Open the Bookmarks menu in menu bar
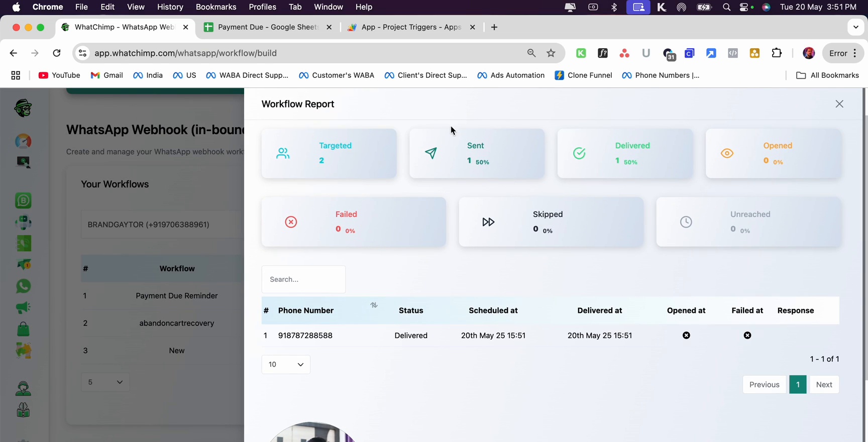 pyautogui.click(x=216, y=7)
